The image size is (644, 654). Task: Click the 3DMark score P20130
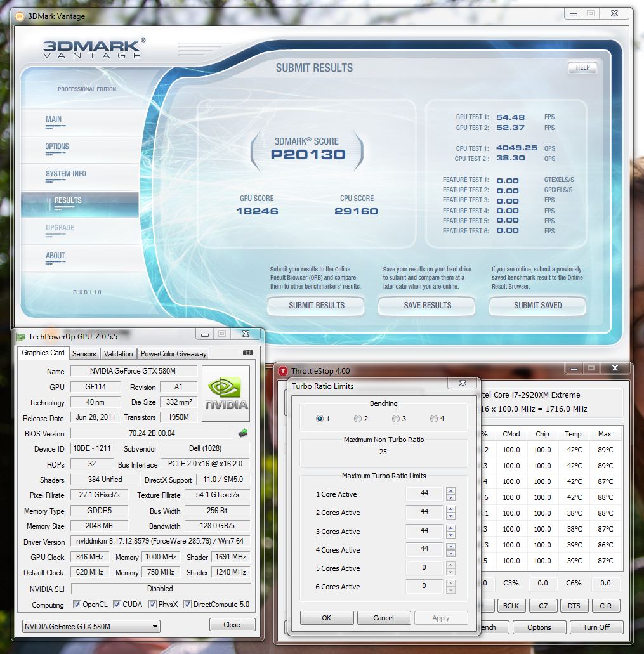pyautogui.click(x=308, y=155)
